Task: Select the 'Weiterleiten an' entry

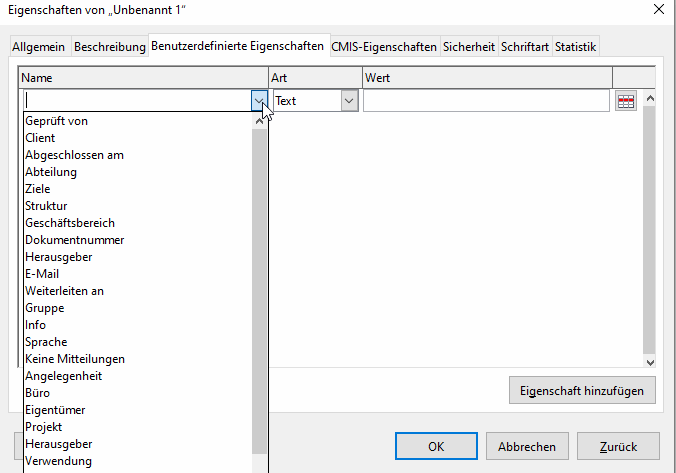Action: 138,291
